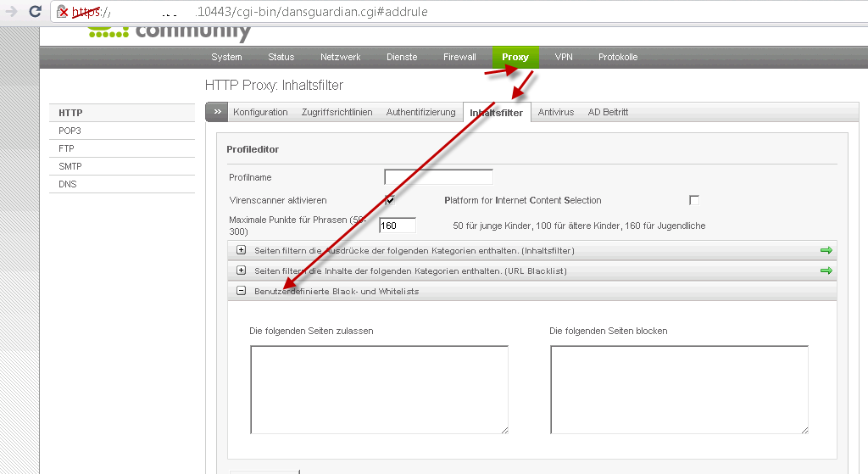Click the browser reload icon

click(35, 12)
